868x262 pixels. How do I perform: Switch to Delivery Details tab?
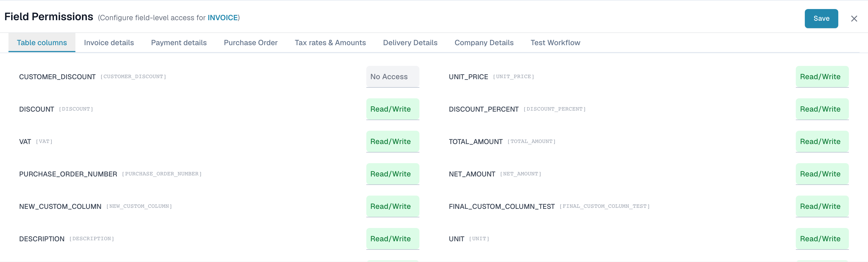(x=410, y=43)
